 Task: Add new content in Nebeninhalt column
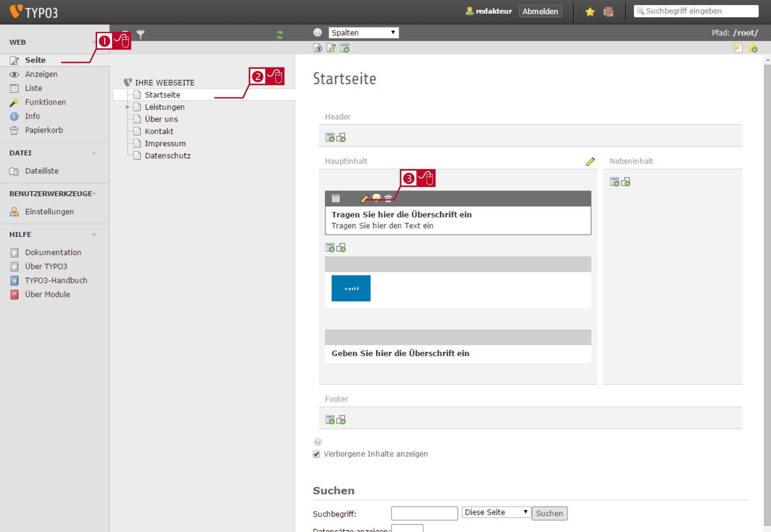pyautogui.click(x=614, y=182)
